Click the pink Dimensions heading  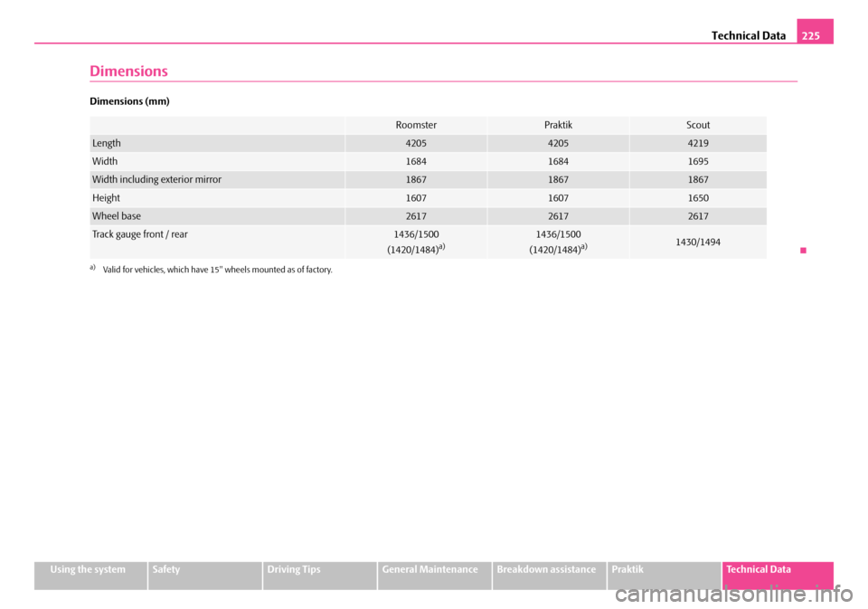point(128,71)
